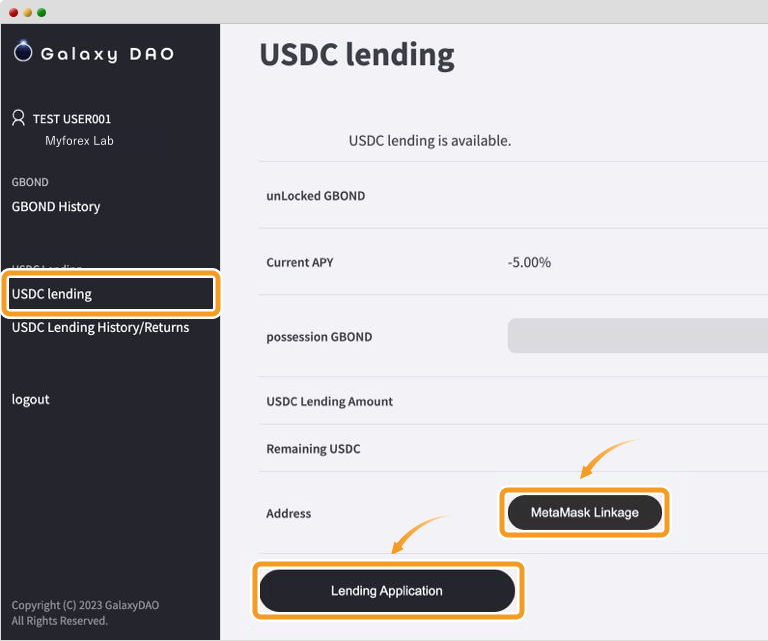Click the green maximize window dot

pos(42,12)
